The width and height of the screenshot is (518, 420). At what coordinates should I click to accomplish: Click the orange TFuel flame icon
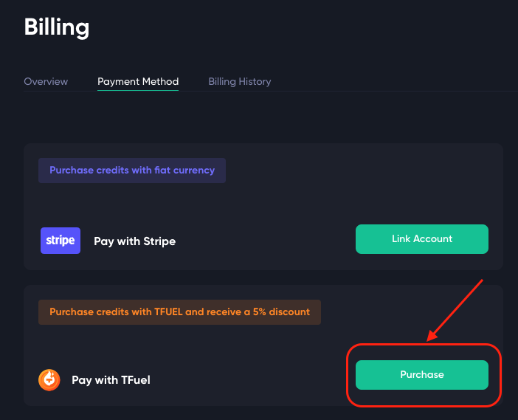49,380
